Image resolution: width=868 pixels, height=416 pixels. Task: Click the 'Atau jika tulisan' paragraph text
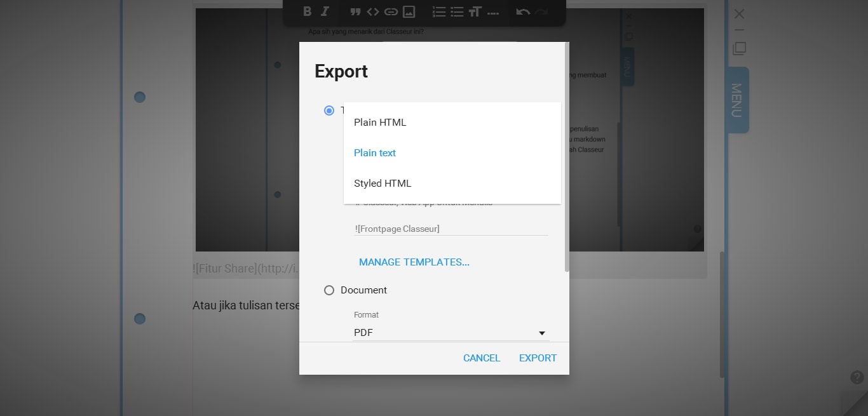[246, 305]
